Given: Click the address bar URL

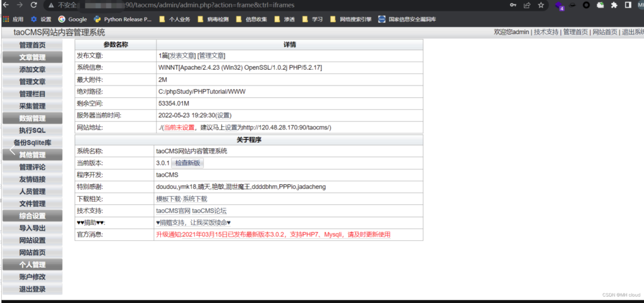Looking at the screenshot, I should coord(210,5).
